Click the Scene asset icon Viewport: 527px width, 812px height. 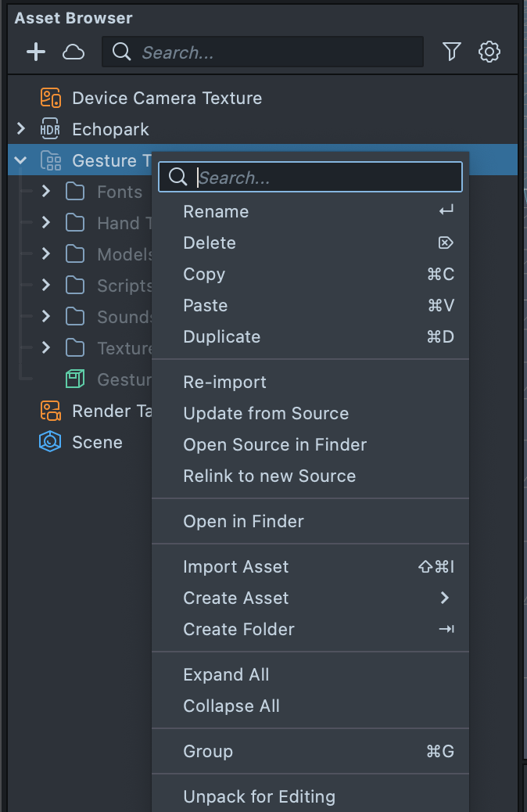pos(50,442)
